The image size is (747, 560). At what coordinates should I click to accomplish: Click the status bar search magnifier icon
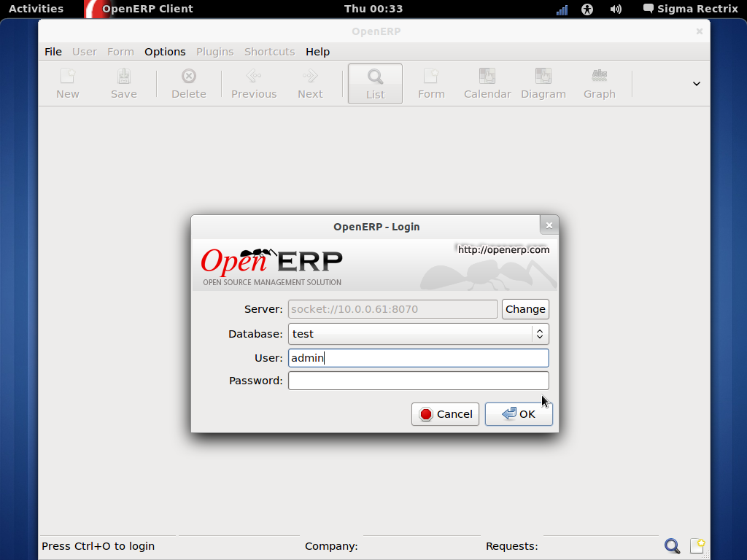[x=672, y=545]
